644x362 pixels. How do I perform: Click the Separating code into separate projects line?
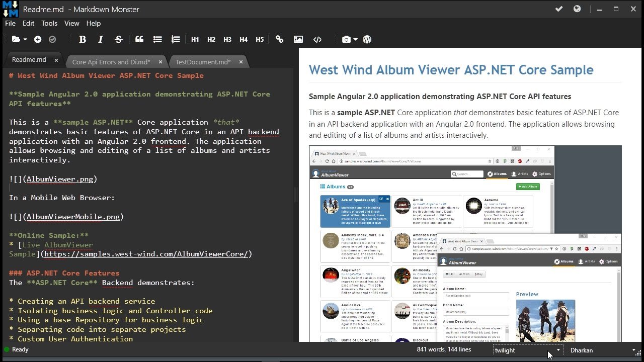tap(98, 329)
